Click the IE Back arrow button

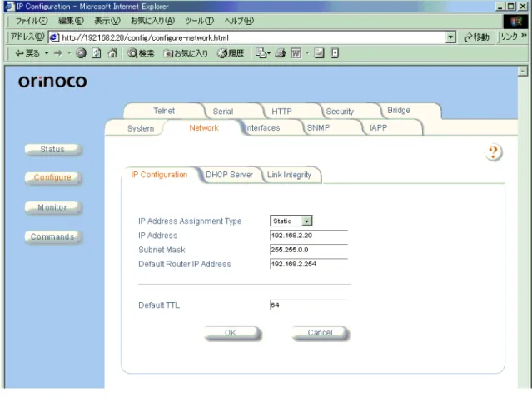pos(27,53)
